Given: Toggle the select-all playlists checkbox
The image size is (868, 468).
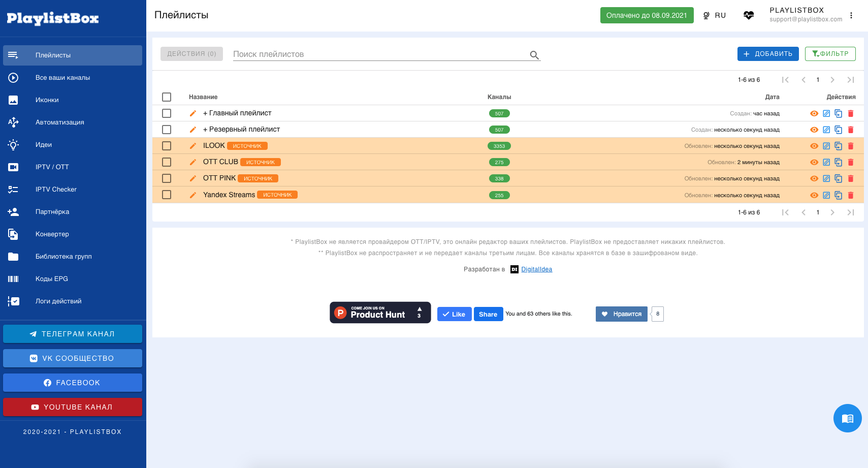Looking at the screenshot, I should click(x=167, y=97).
